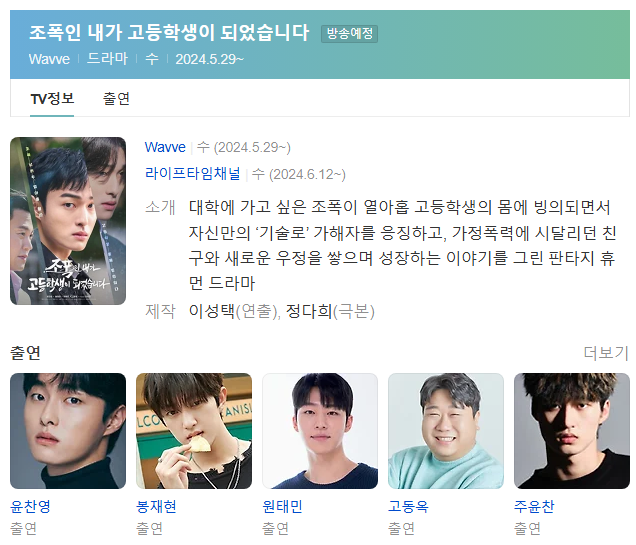Click the drama poster thumbnail
Viewport: 636px width, 545px height.
pyautogui.click(x=68, y=221)
